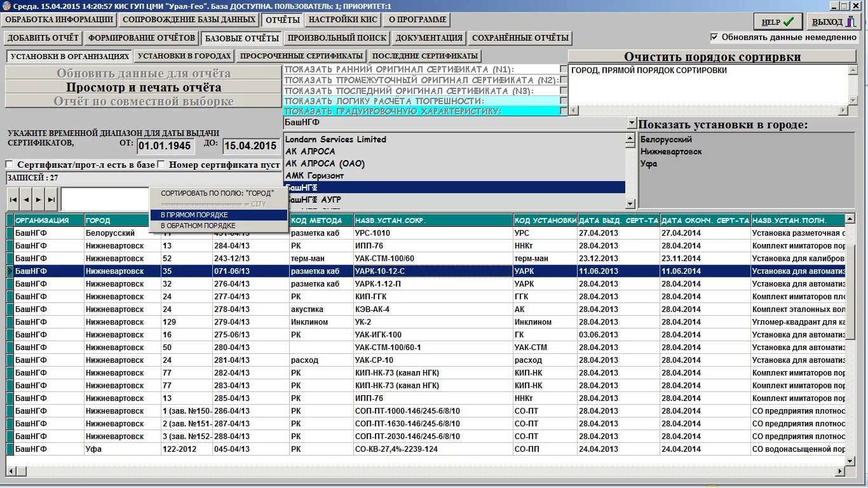
Task: Select the ПРОИЗВОЛЬНЫЙ ПОИСК tab
Action: pyautogui.click(x=336, y=38)
